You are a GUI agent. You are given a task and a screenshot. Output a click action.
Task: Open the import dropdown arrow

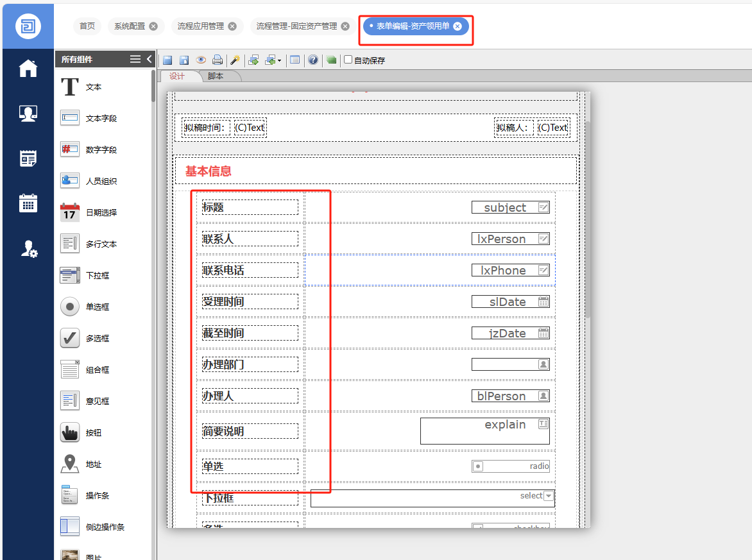click(280, 60)
